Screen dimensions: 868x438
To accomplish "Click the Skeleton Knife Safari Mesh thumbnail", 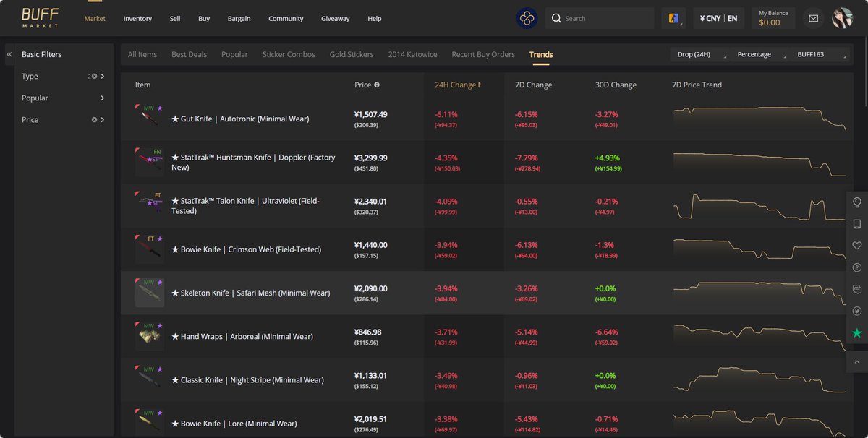I will click(149, 293).
